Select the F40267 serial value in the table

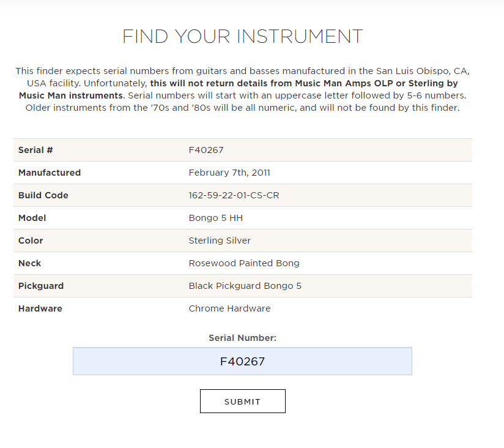coord(206,150)
